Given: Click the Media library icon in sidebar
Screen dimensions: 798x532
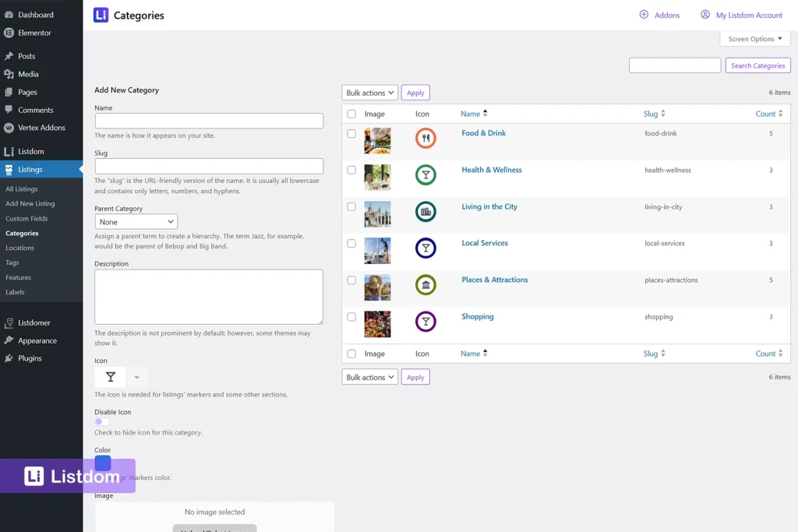Looking at the screenshot, I should 10,73.
